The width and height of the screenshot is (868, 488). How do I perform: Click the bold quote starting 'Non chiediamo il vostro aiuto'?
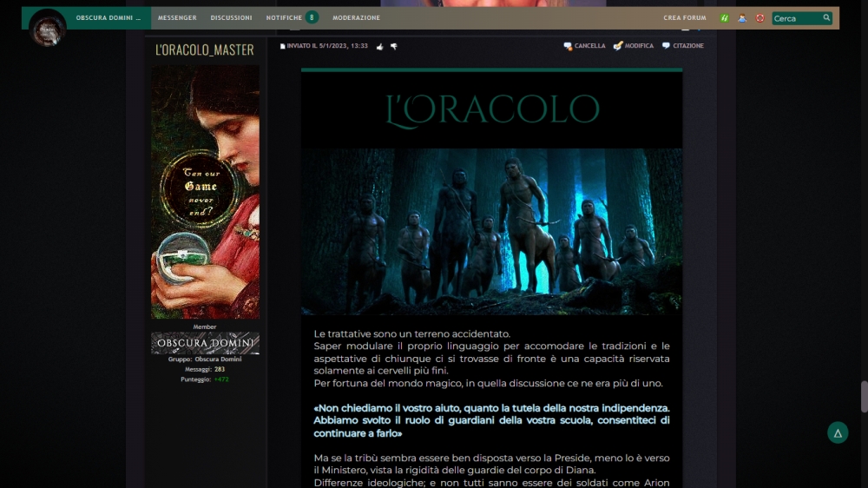(x=491, y=421)
